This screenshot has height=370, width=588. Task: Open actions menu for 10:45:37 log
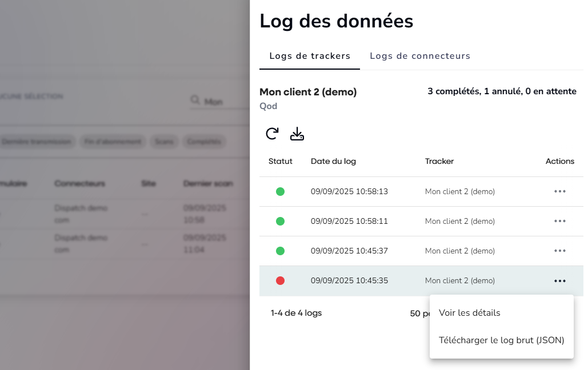coord(559,251)
